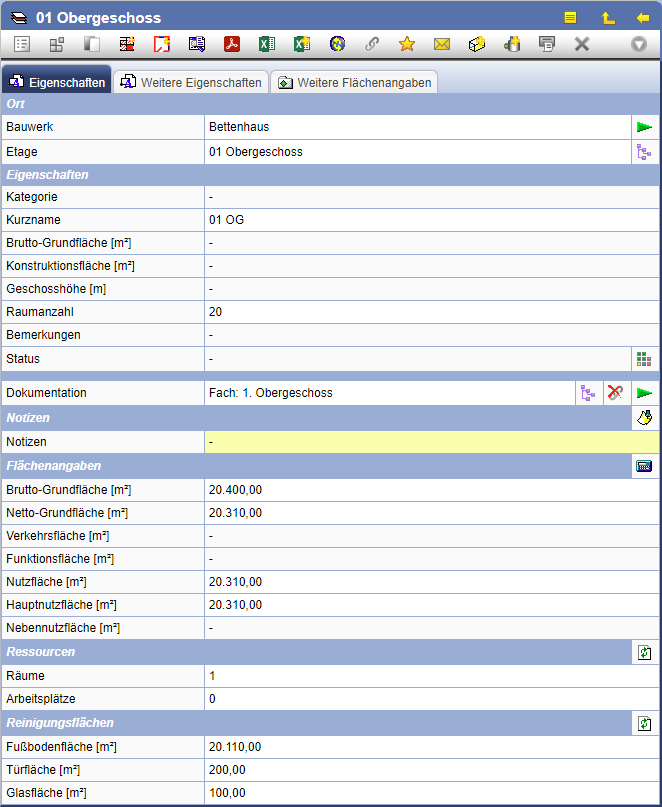The image size is (662, 807).
Task: Click the calculator icon in Flächenangaben header
Action: coord(644,466)
